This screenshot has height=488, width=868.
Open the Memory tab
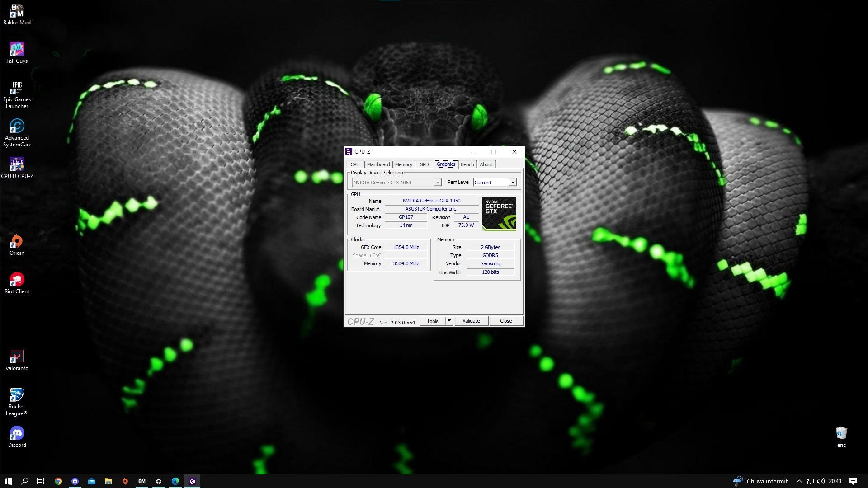tap(404, 164)
